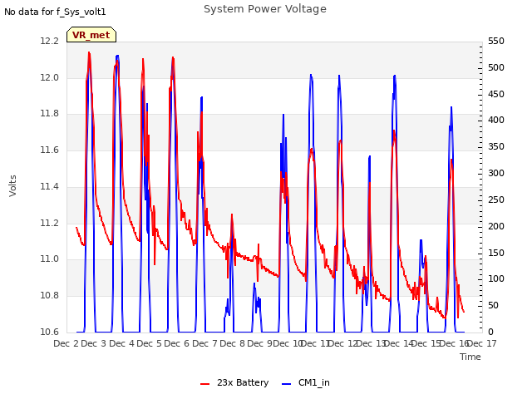This screenshot has height=399, width=532.
Task: Click the 200 right axis value
Action: [x=496, y=226]
